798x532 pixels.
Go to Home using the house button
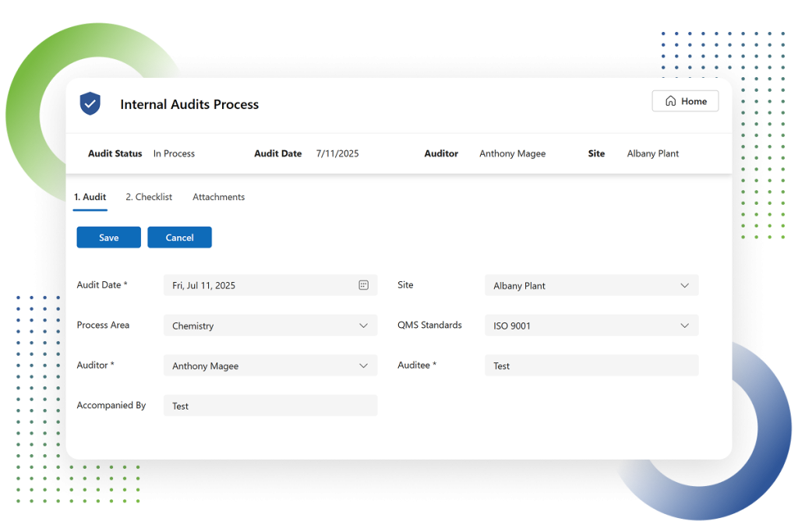tap(685, 101)
